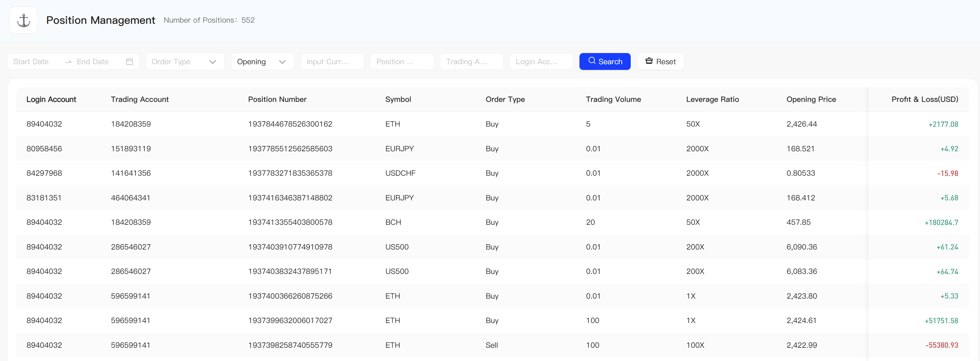Click profit value +180284.7
Image resolution: width=980 pixels, height=361 pixels.
coord(941,222)
